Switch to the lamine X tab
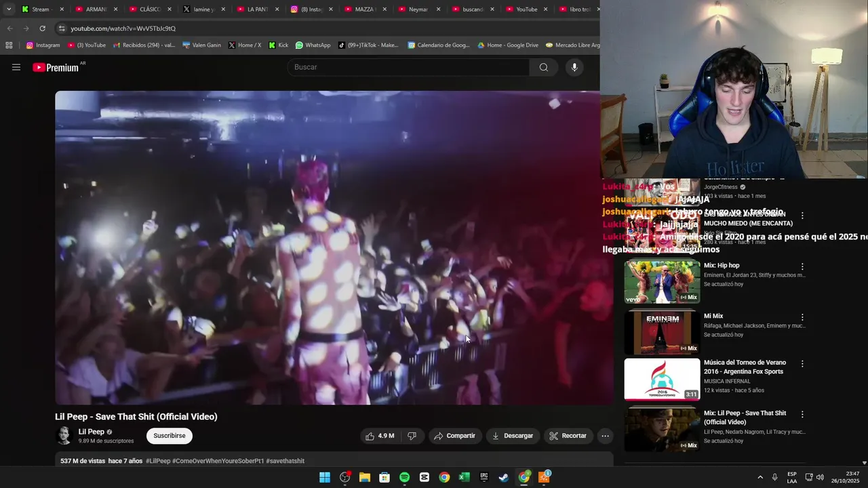 click(x=203, y=9)
